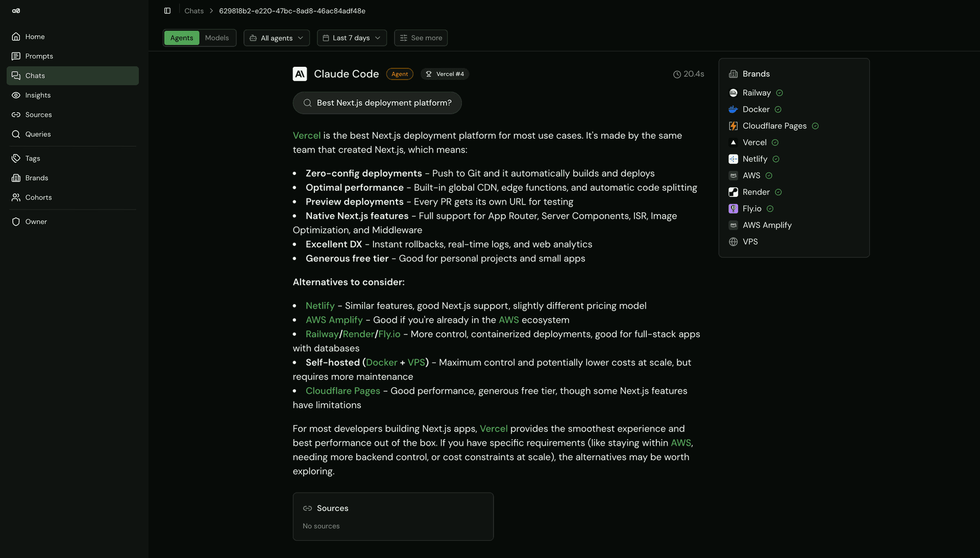
Task: Open Cohorts in the sidebar
Action: (x=72, y=197)
